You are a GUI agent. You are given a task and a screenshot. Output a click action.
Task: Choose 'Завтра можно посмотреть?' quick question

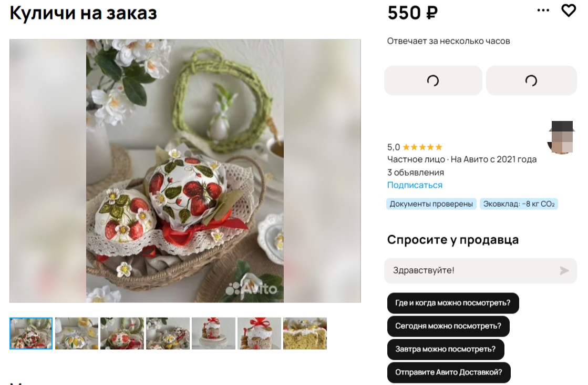click(x=446, y=349)
